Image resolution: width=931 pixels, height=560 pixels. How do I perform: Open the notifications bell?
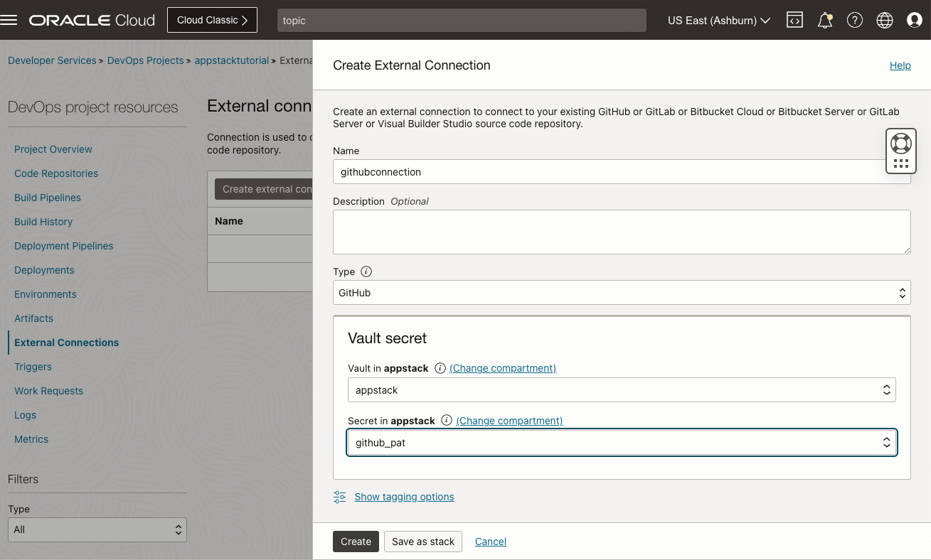pyautogui.click(x=825, y=20)
